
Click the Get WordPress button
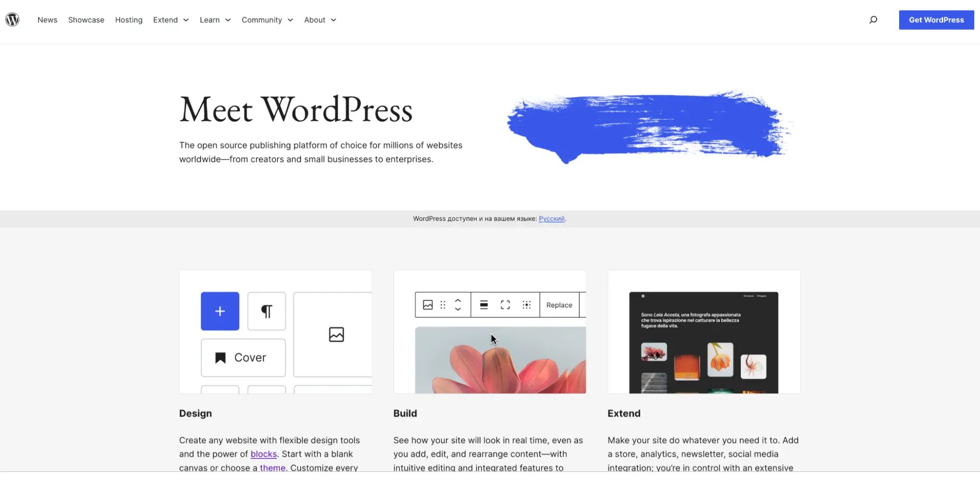tap(936, 20)
